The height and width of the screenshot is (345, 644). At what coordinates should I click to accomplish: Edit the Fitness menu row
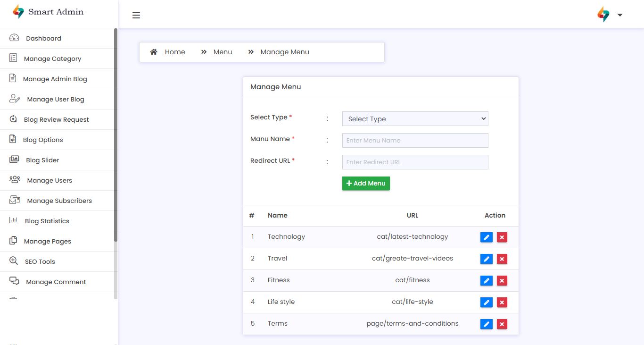(x=487, y=280)
